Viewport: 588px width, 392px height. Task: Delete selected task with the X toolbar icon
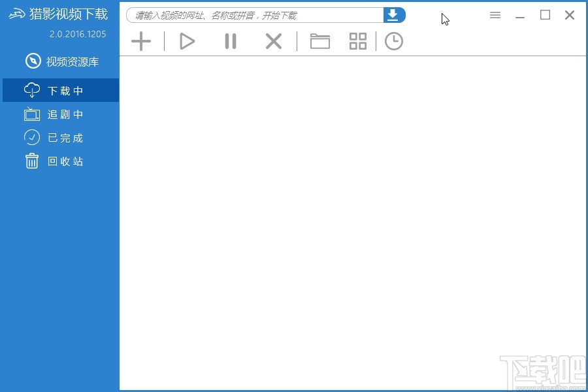pyautogui.click(x=274, y=41)
